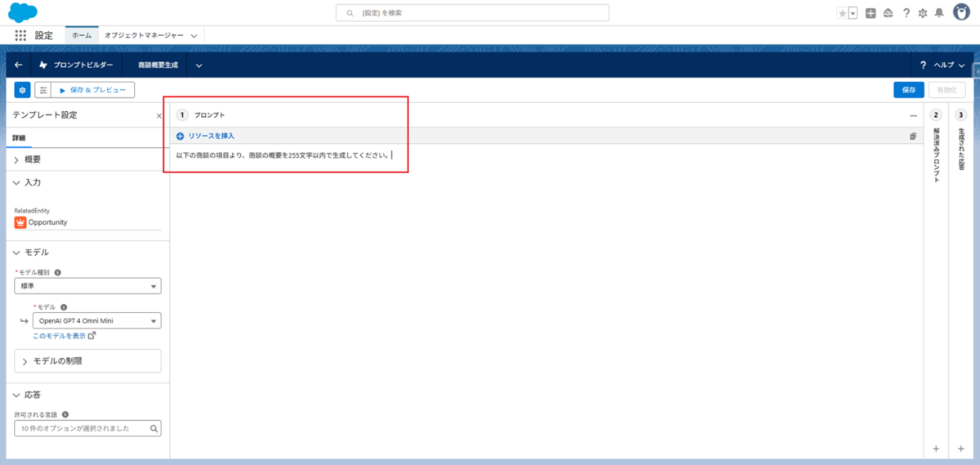The height and width of the screenshot is (465, 980).
Task: Open the モデル種別 dropdown
Action: (87, 286)
